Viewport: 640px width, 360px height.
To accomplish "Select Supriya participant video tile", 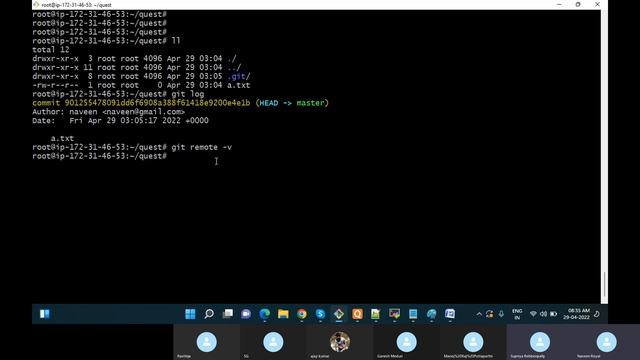I will coord(540,342).
